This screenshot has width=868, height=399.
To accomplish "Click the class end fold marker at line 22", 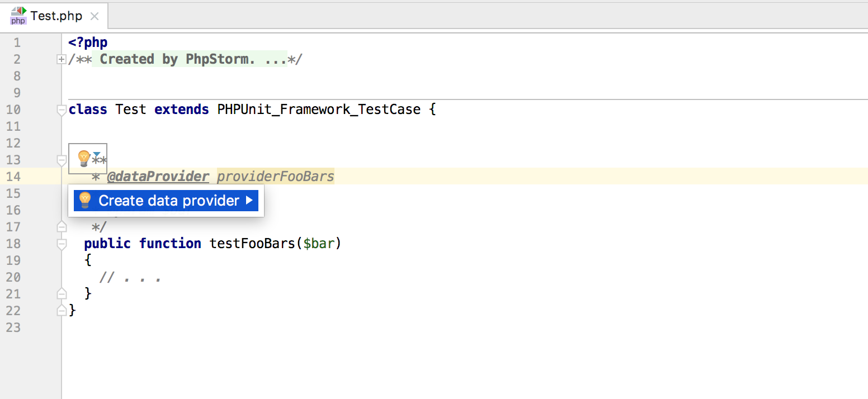I will [62, 310].
